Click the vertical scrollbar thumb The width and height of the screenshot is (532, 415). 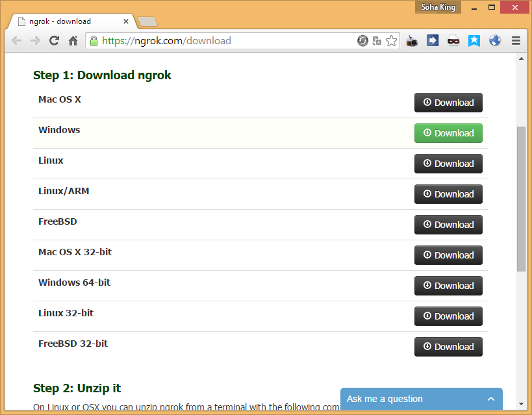(521, 199)
